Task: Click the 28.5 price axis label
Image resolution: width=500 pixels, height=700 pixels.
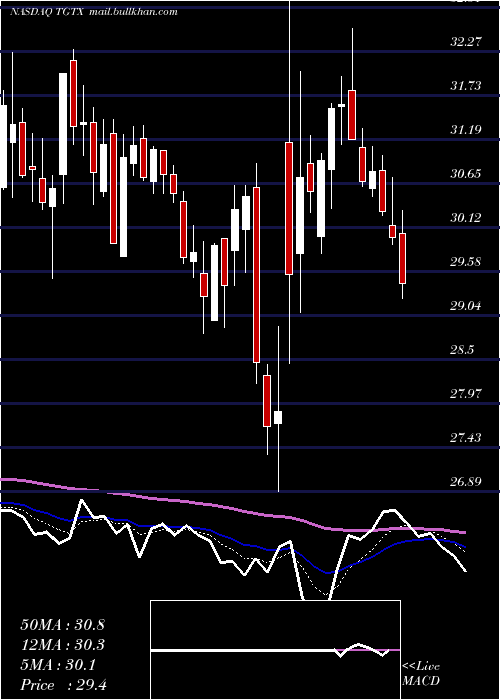Action: coord(462,350)
